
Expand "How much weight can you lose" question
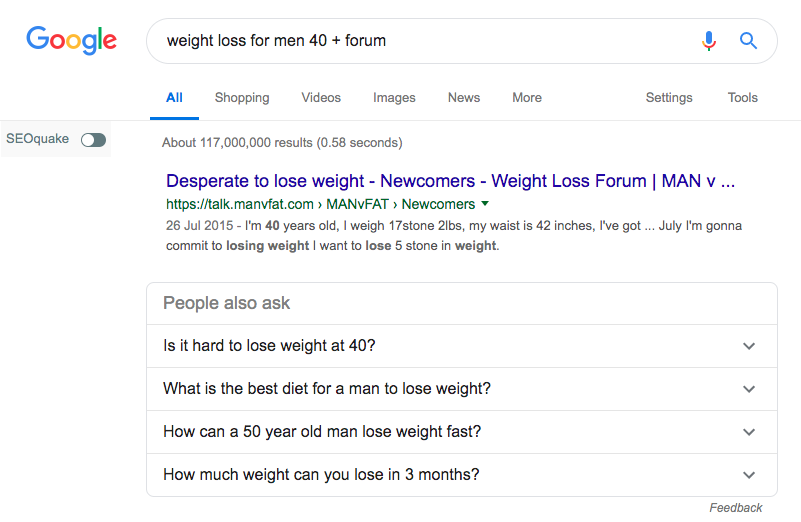pyautogui.click(x=749, y=475)
